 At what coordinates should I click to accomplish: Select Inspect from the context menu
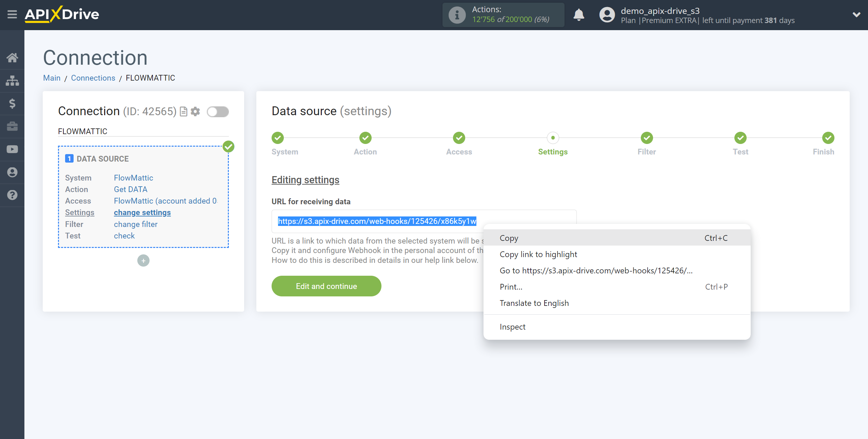512,327
